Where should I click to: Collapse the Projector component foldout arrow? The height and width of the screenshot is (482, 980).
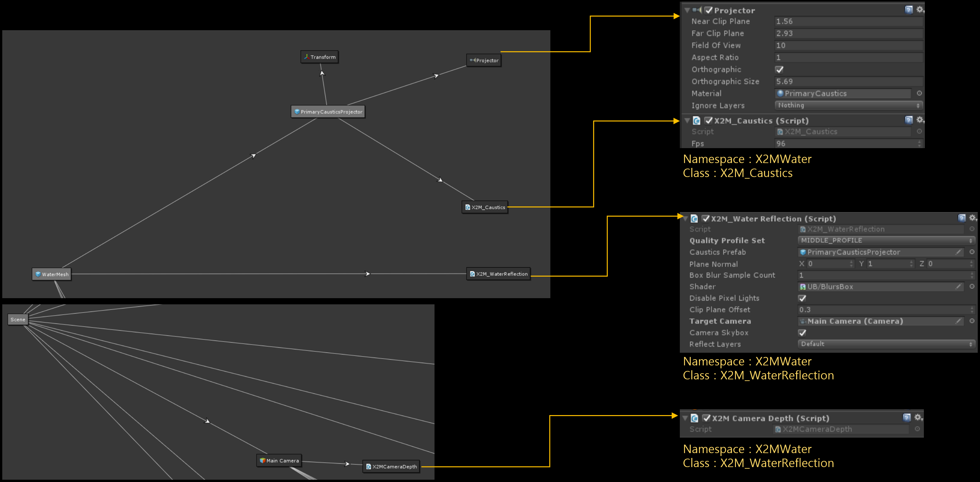pyautogui.click(x=687, y=10)
